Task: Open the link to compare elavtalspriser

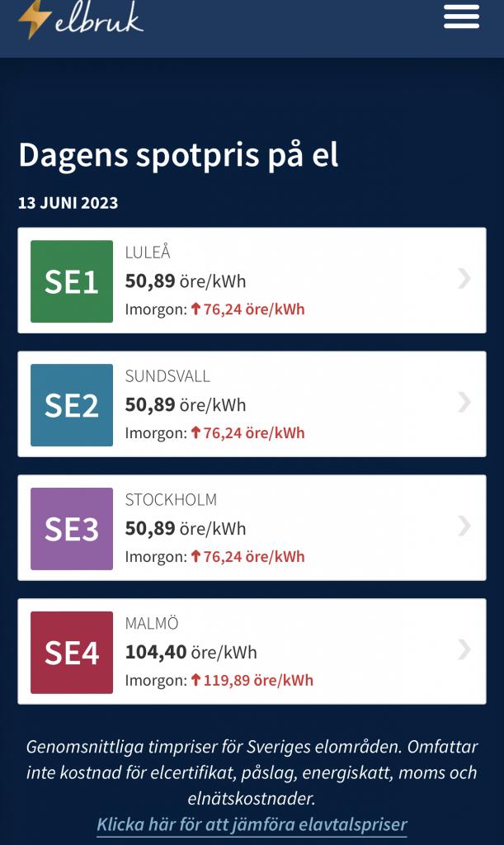Action: [252, 824]
